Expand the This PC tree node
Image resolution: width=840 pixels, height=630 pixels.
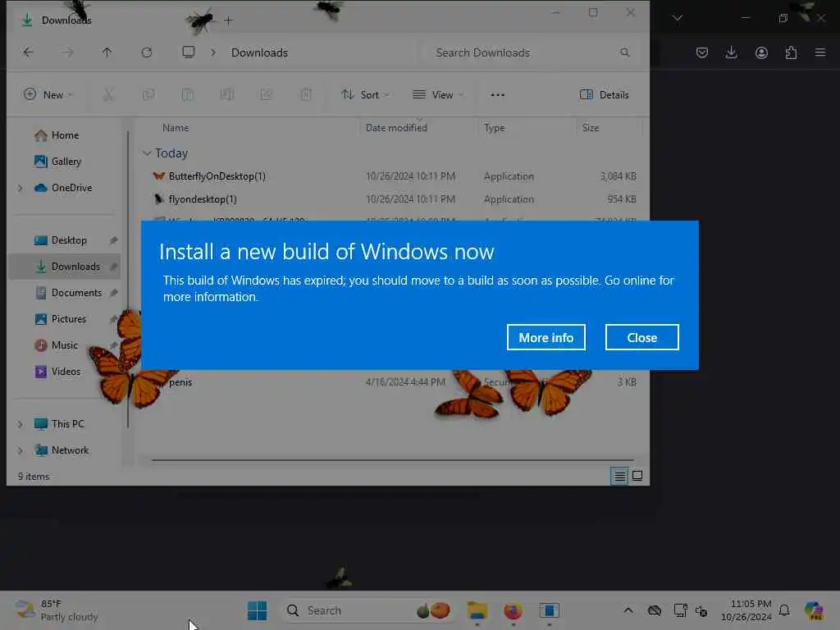pyautogui.click(x=21, y=424)
